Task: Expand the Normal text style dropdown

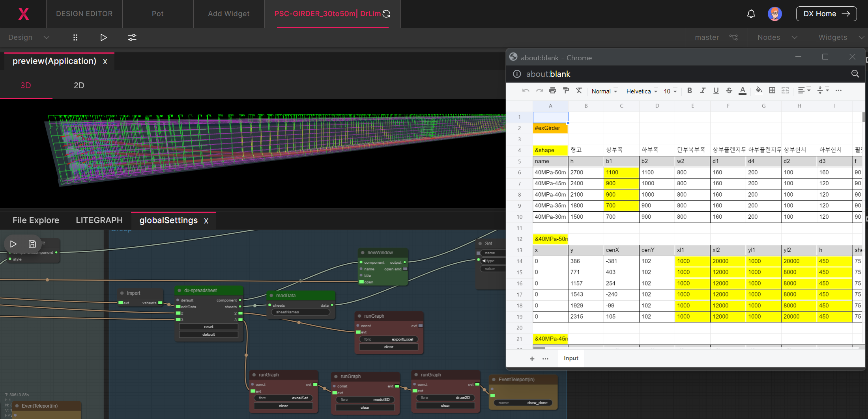Action: [604, 91]
